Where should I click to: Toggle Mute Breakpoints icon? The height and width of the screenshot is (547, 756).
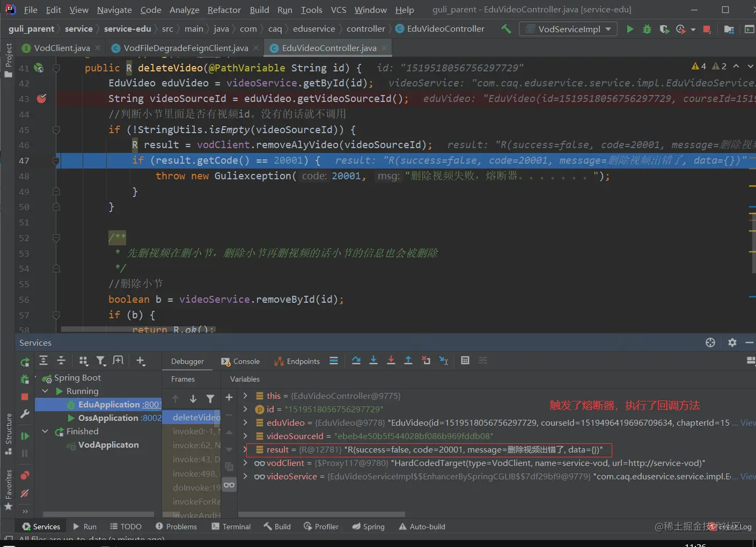tap(25, 493)
